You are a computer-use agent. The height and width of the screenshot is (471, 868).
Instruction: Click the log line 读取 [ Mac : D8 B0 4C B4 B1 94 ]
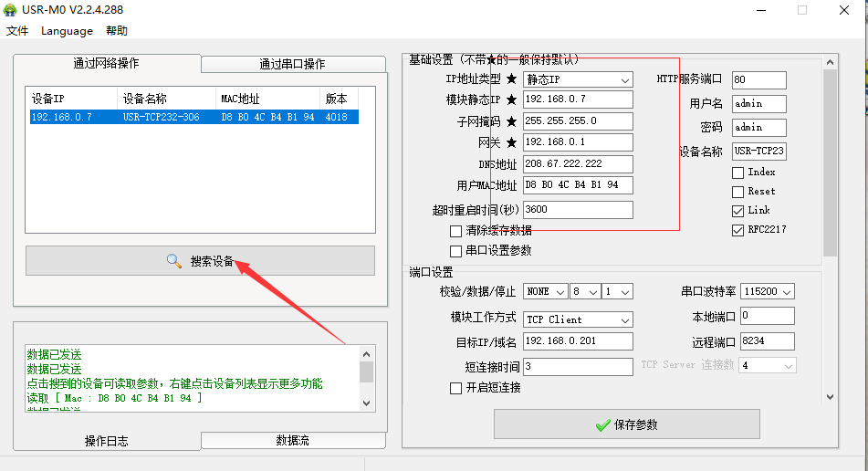[x=115, y=399]
